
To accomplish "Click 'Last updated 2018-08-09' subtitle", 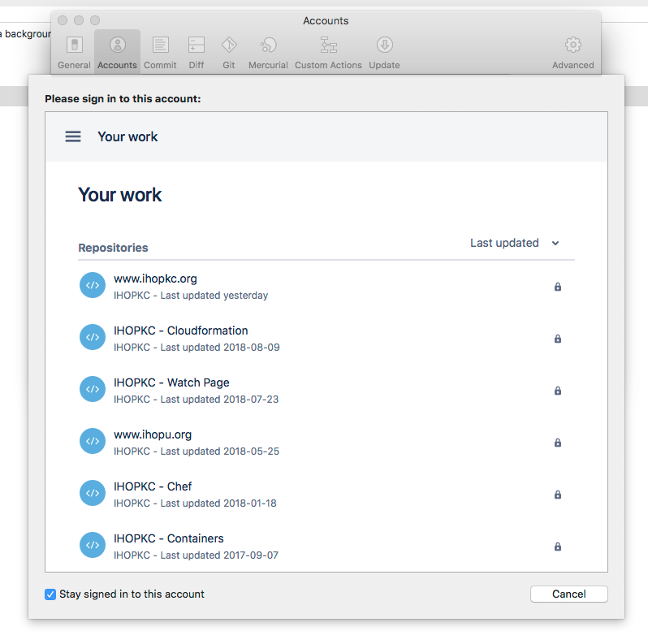I will [x=220, y=348].
